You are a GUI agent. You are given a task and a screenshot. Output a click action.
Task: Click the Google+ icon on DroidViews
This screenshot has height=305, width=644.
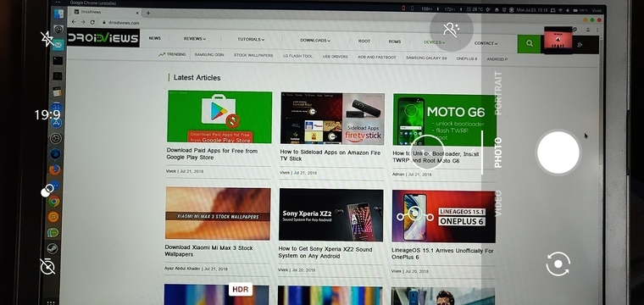[580, 44]
